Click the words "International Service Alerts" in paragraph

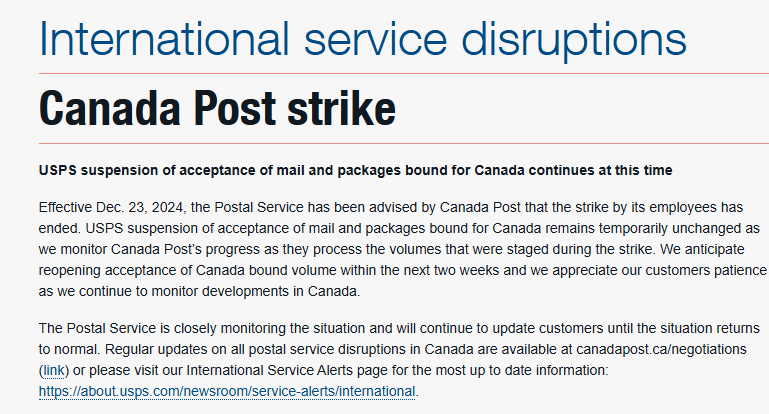(x=269, y=370)
